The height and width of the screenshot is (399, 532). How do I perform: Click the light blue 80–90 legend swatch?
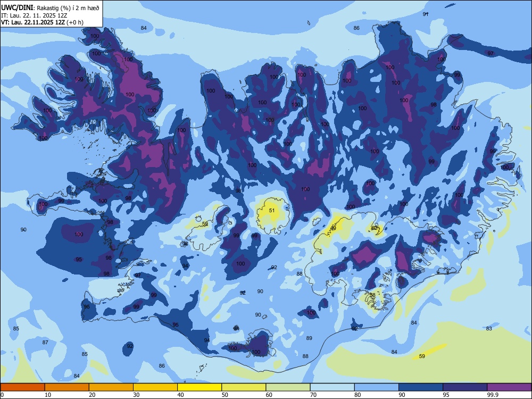(377, 387)
